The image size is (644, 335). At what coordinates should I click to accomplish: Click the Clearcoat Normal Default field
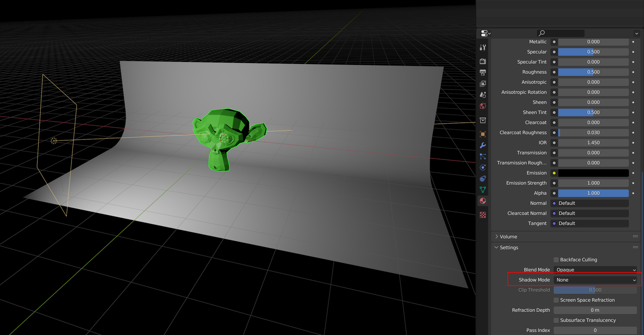coord(590,213)
